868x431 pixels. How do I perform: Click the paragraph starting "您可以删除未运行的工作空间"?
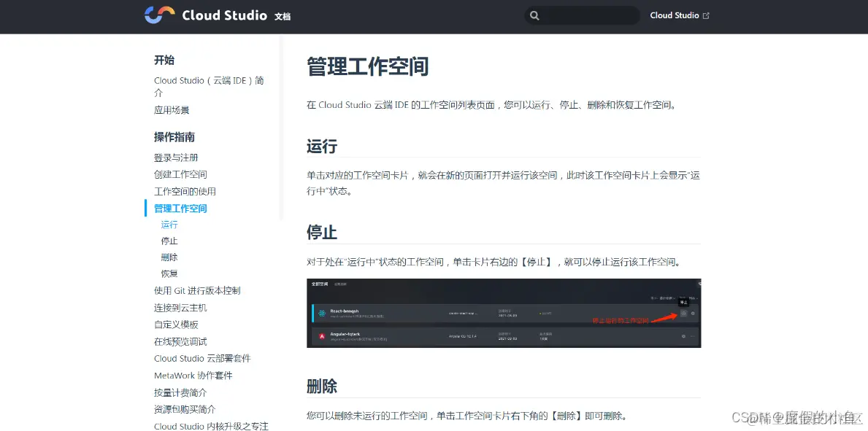coord(468,416)
